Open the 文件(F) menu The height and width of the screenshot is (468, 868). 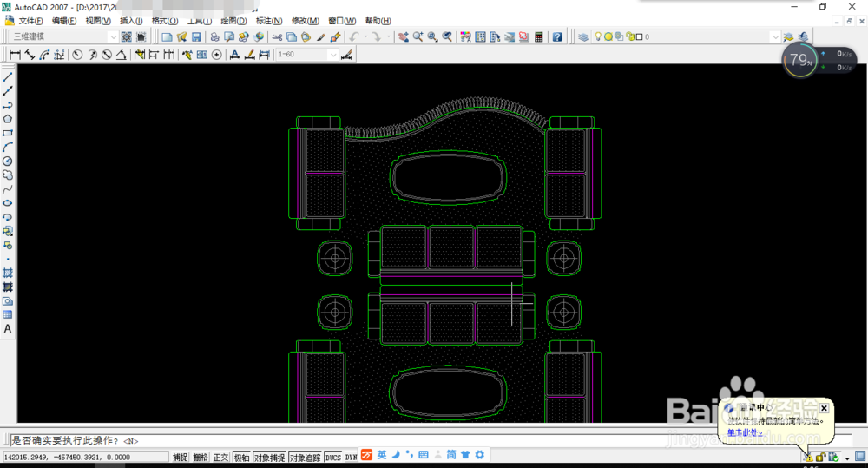[x=30, y=21]
